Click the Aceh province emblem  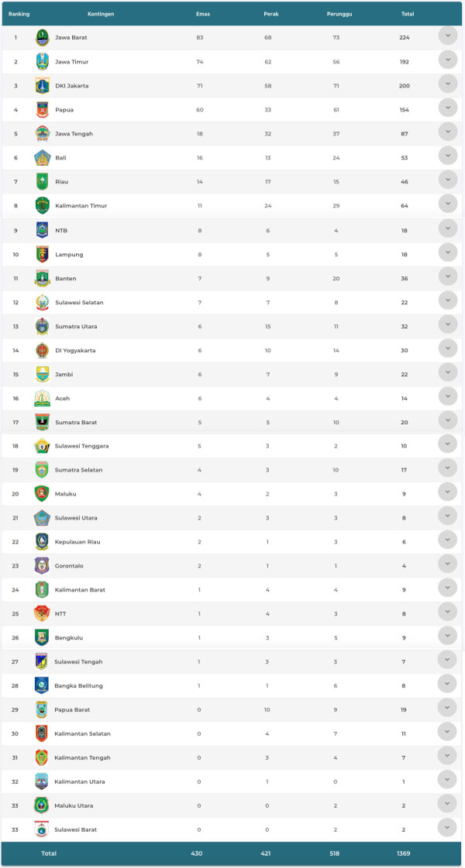tap(43, 398)
